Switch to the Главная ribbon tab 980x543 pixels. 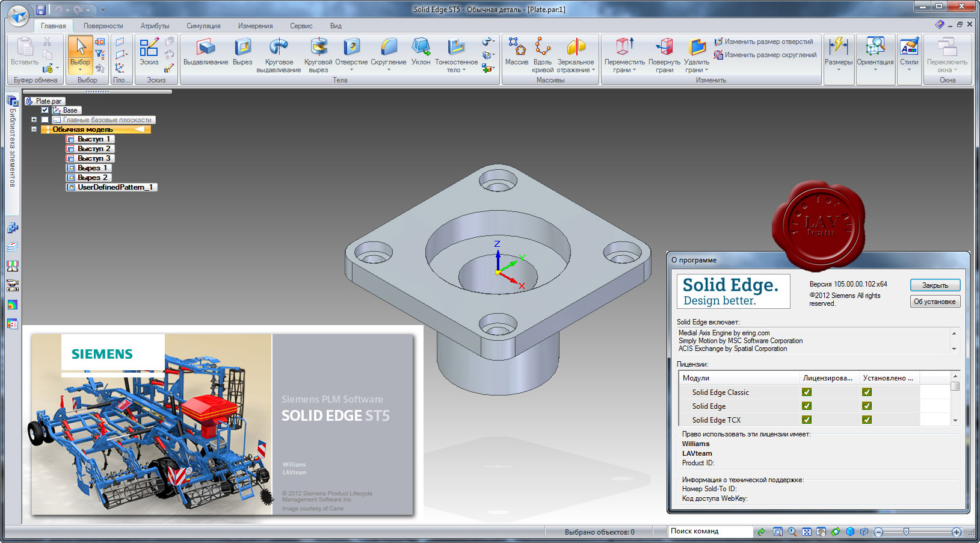coord(54,26)
